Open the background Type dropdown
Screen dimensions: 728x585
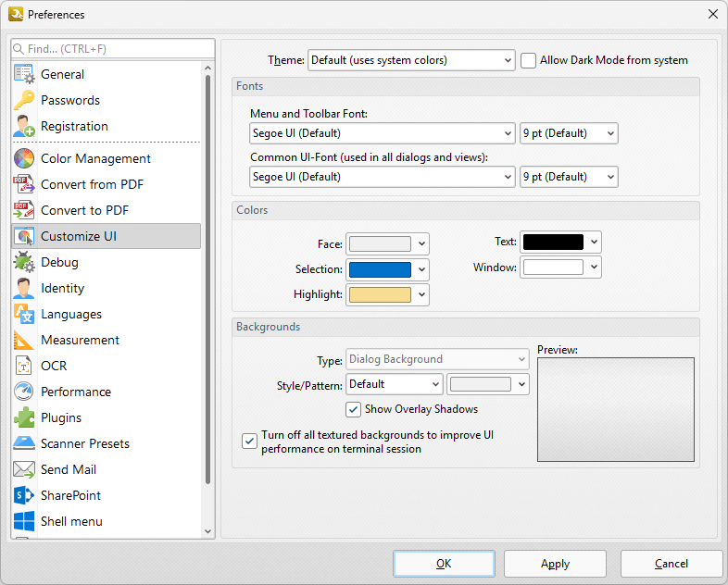coord(437,359)
